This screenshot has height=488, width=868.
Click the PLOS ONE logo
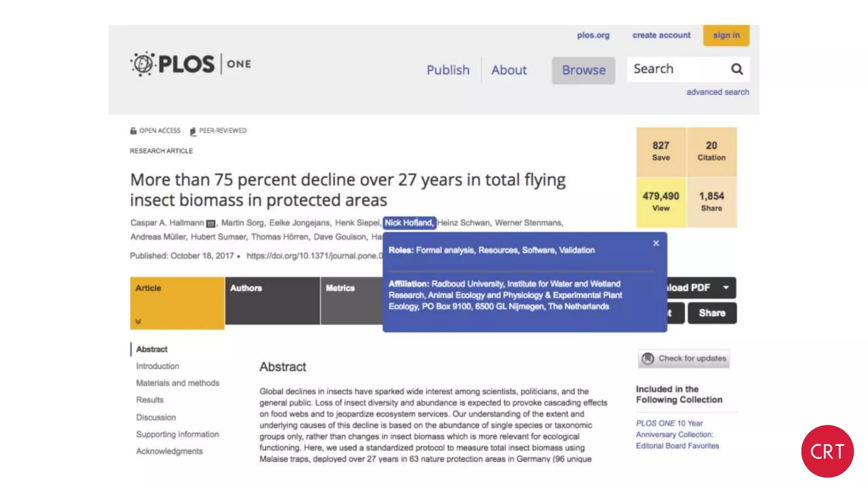coord(191,64)
